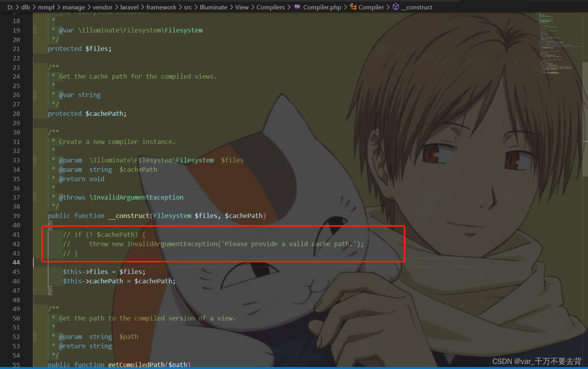Open the D: drive breadcrumb
The width and height of the screenshot is (588, 369).
click(x=10, y=7)
